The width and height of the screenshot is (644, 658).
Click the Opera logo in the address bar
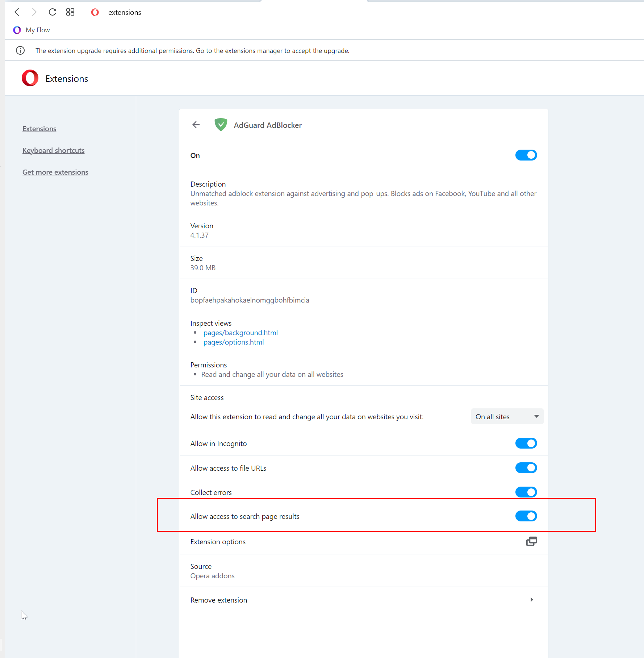point(95,12)
